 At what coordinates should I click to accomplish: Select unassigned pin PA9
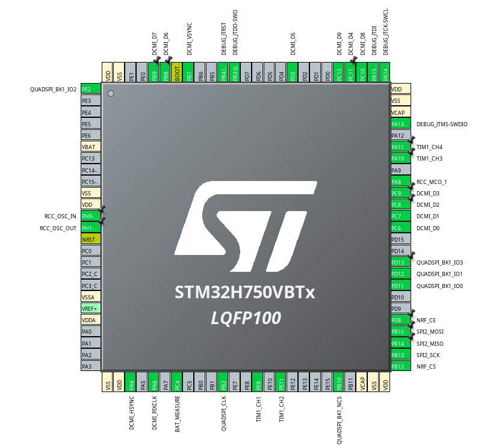click(x=400, y=170)
